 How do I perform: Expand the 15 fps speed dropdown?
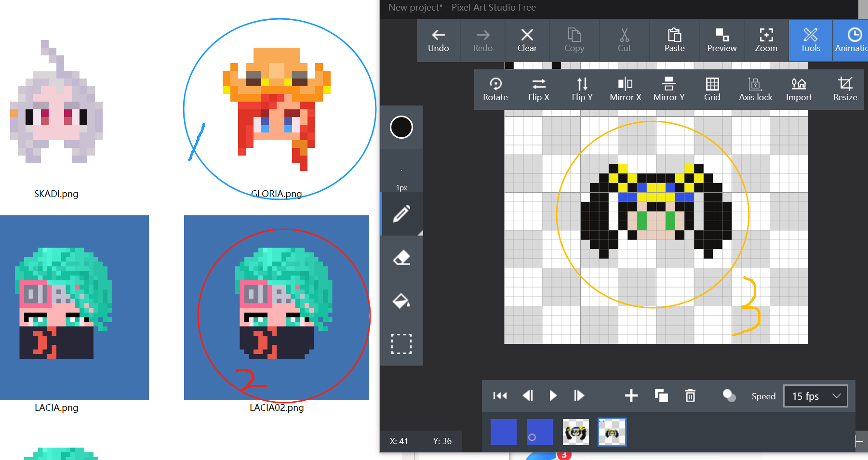[x=815, y=396]
